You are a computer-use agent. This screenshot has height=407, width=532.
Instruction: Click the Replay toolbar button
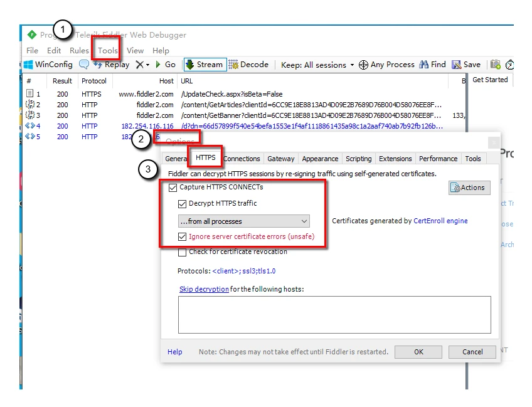[x=112, y=65]
